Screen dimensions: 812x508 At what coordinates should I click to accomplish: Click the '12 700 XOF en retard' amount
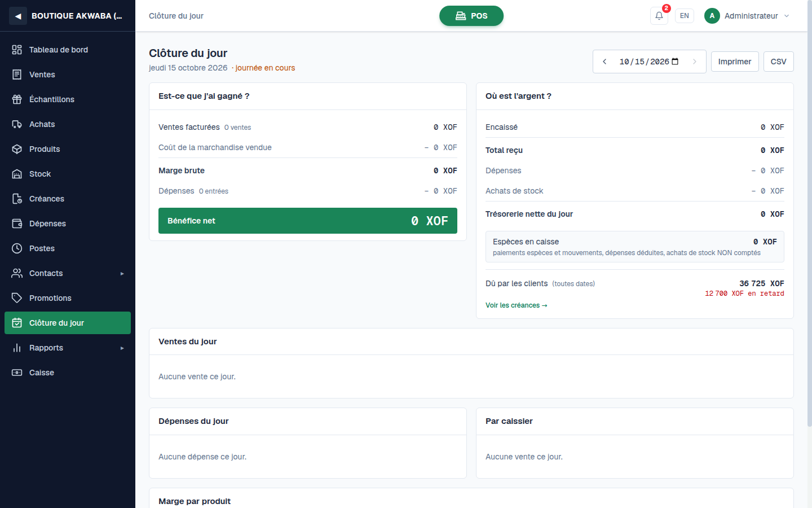pyautogui.click(x=744, y=294)
